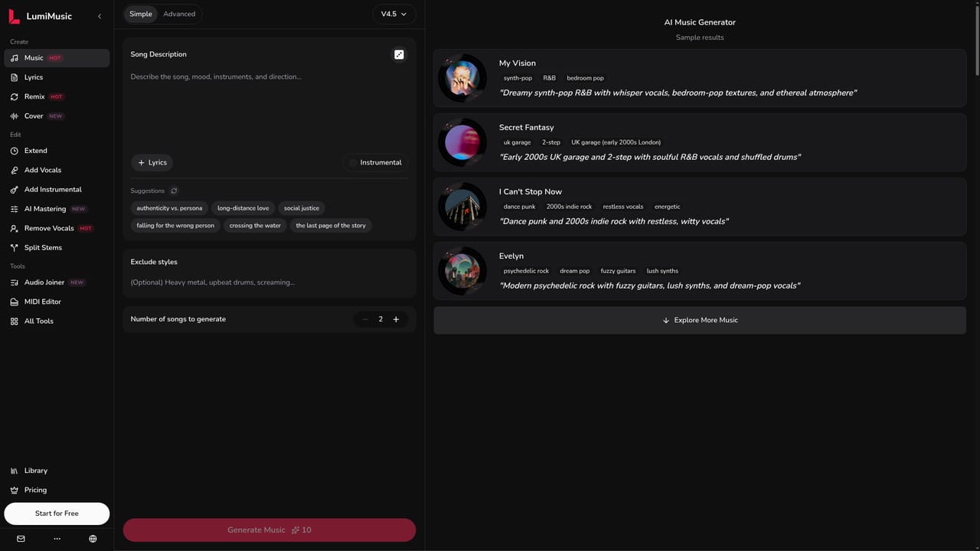
Task: Decrease number of songs with minus
Action: [x=365, y=319]
